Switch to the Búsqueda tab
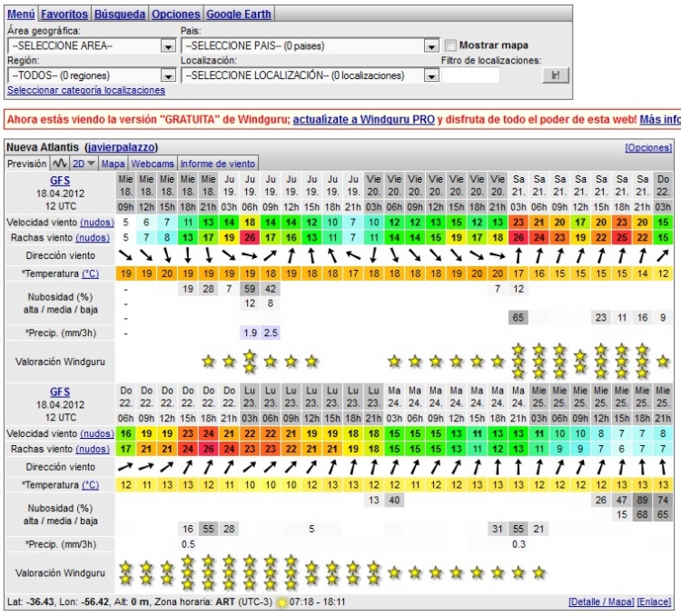 (x=120, y=14)
